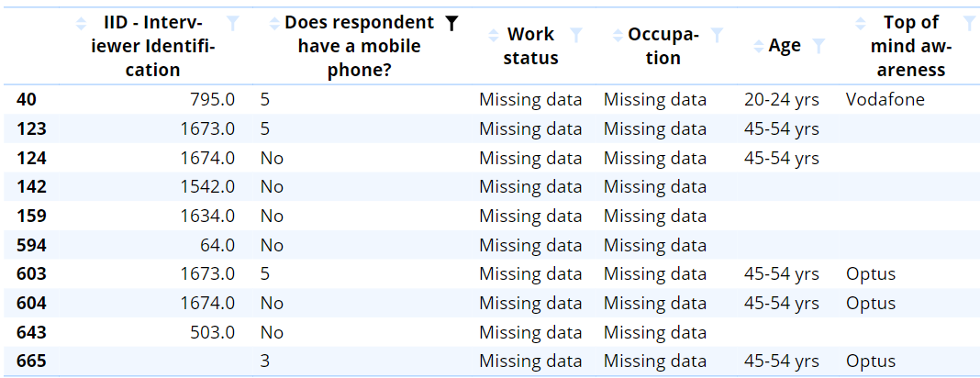
Task: Select row index 665
Action: click(x=31, y=361)
